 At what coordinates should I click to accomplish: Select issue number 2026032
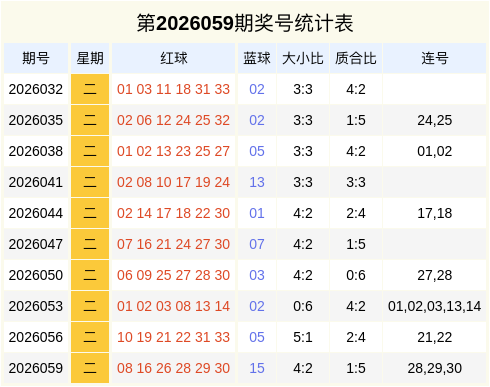click(36, 89)
